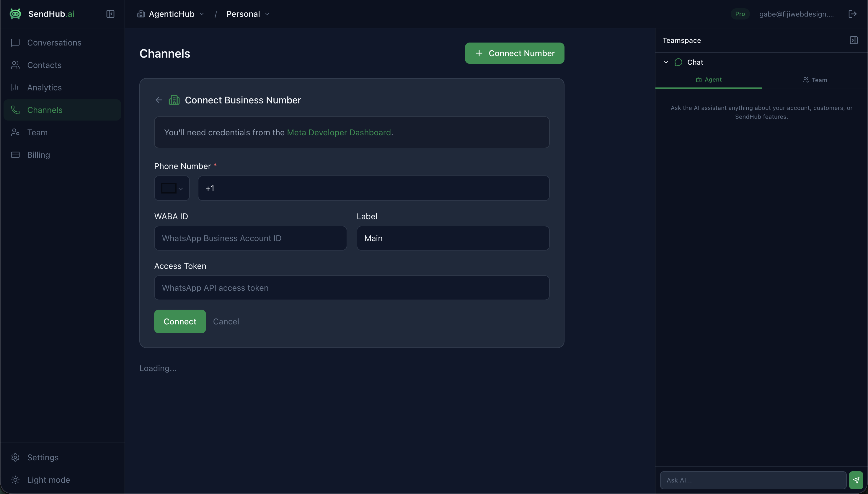Image resolution: width=868 pixels, height=494 pixels.
Task: Click the Analytics bar chart icon
Action: 15,87
